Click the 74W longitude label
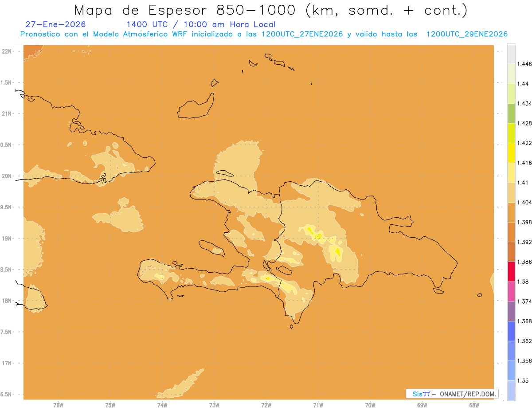532x411 pixels. click(162, 405)
